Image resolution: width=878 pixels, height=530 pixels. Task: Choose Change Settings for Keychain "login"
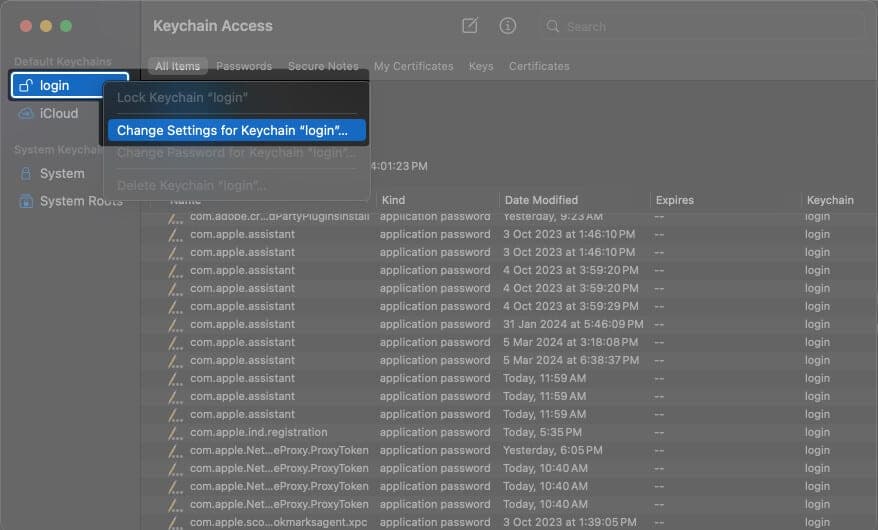coord(236,130)
